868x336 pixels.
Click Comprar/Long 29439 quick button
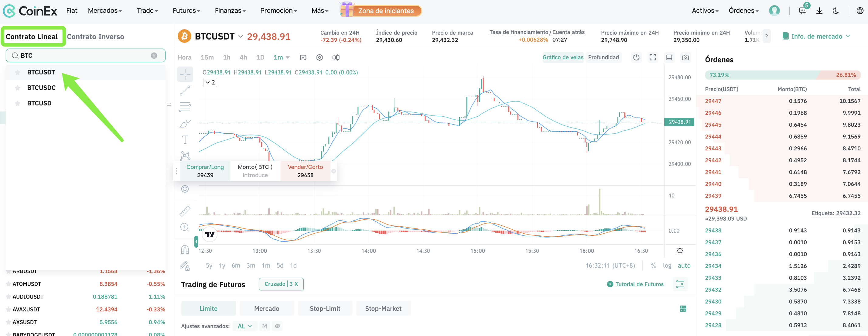(205, 171)
